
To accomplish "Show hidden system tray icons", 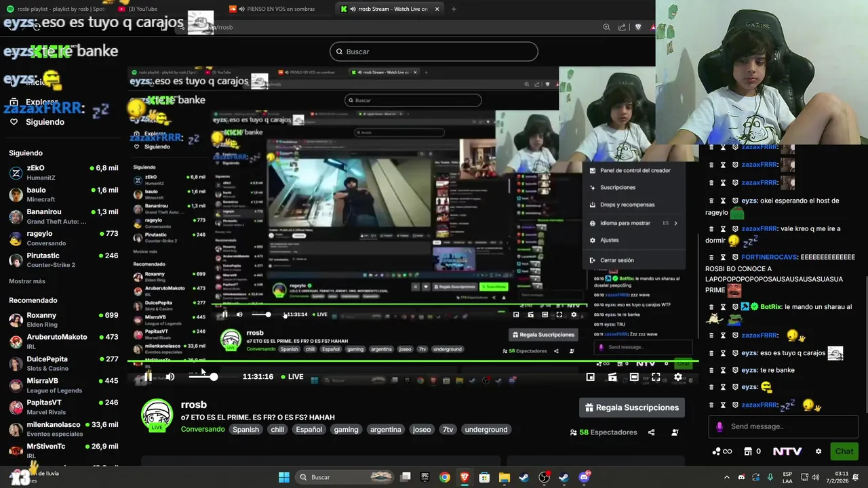I will [x=726, y=477].
